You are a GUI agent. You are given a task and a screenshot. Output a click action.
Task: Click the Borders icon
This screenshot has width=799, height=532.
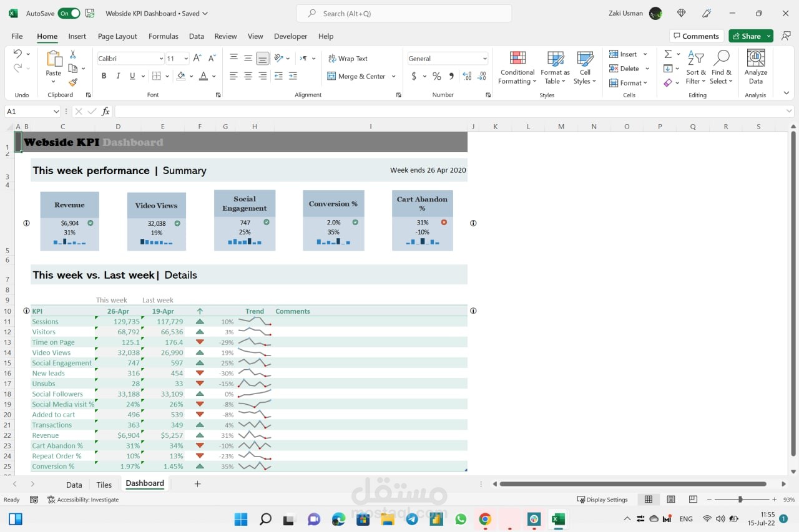point(157,76)
